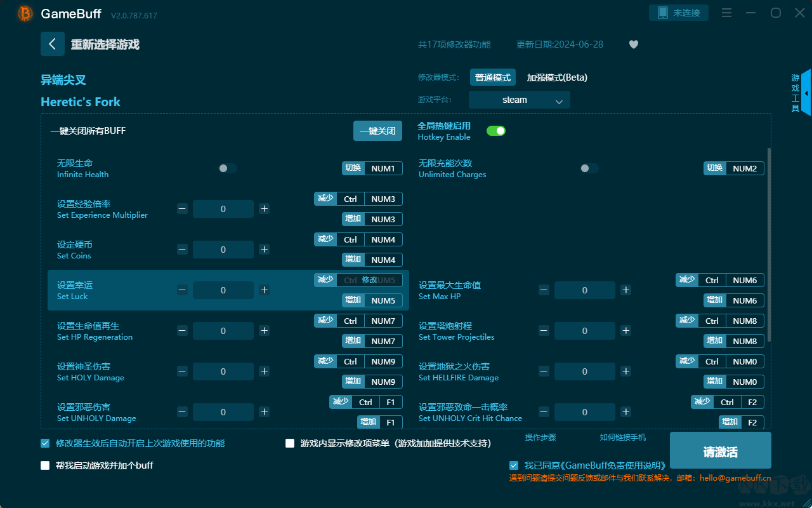The width and height of the screenshot is (812, 508).
Task: Increase Set Experience Multiplier with plus
Action: coord(265,209)
